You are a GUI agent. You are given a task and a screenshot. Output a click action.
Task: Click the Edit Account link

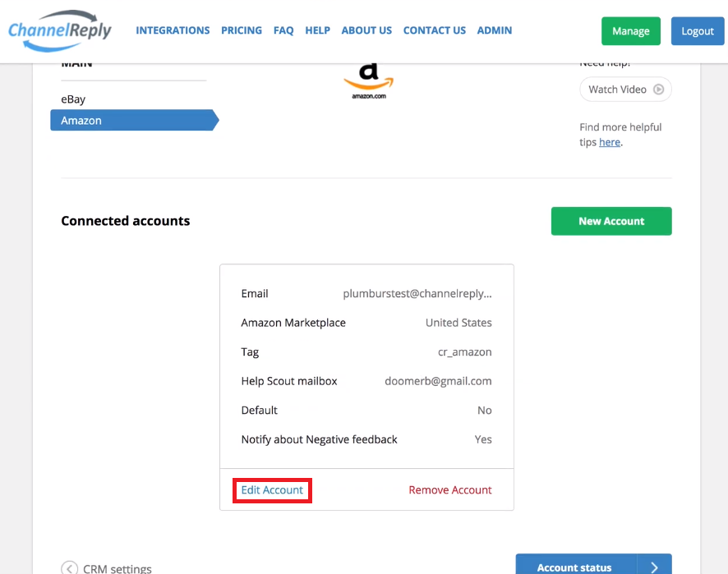[x=272, y=490]
